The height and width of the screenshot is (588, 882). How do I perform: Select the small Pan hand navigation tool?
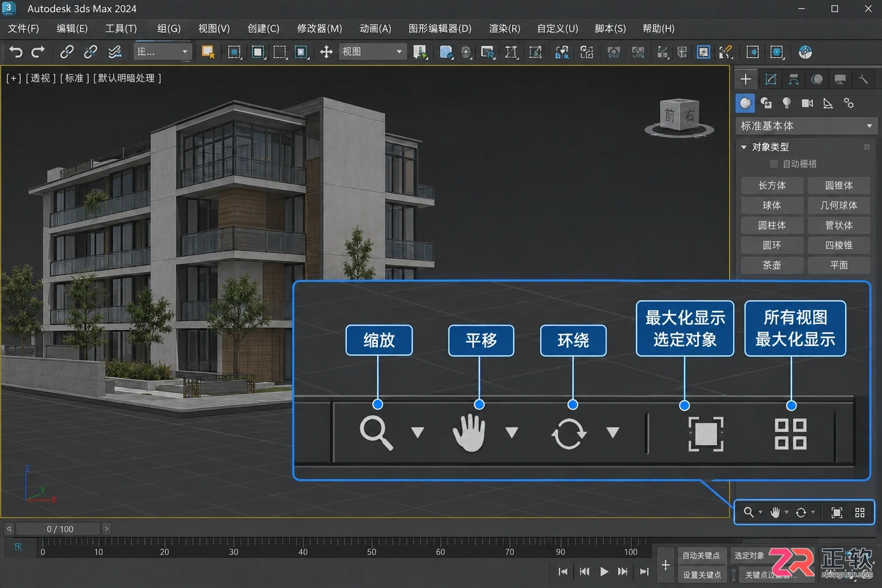coord(775,512)
